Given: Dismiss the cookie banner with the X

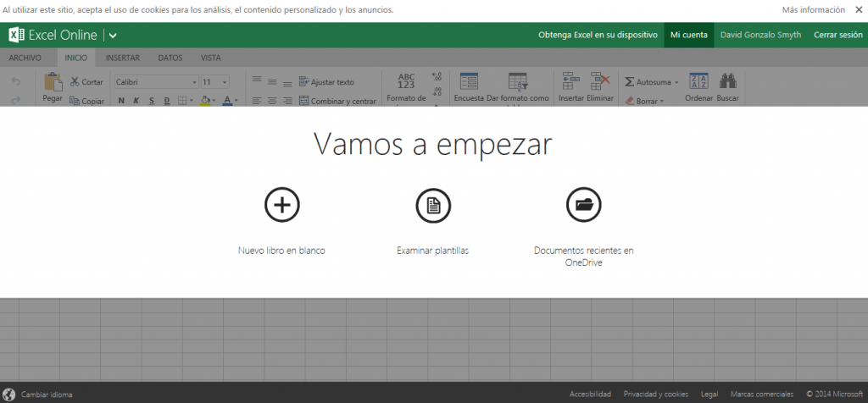Looking at the screenshot, I should click(858, 10).
